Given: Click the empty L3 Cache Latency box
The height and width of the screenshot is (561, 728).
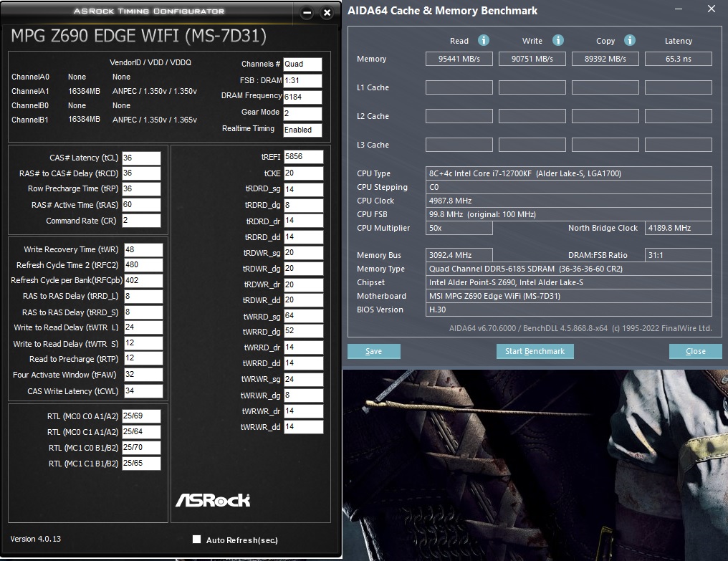Looking at the screenshot, I should (679, 145).
